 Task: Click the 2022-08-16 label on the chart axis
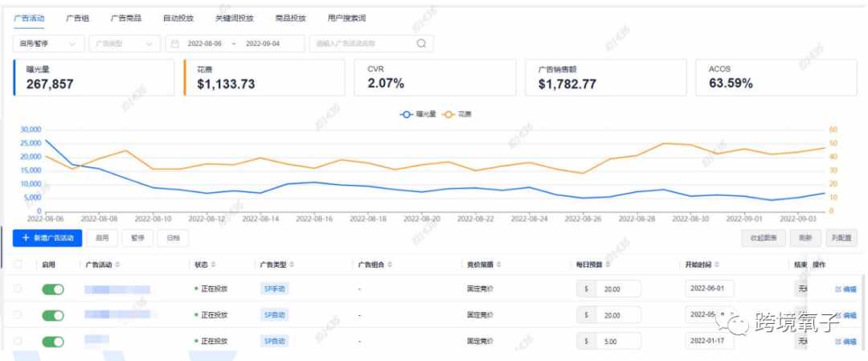pos(314,219)
